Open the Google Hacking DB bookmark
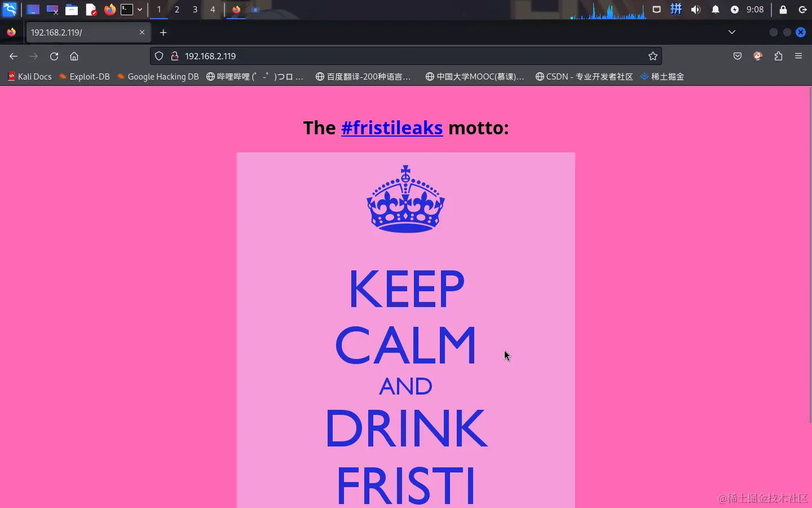This screenshot has width=812, height=508. [158, 77]
